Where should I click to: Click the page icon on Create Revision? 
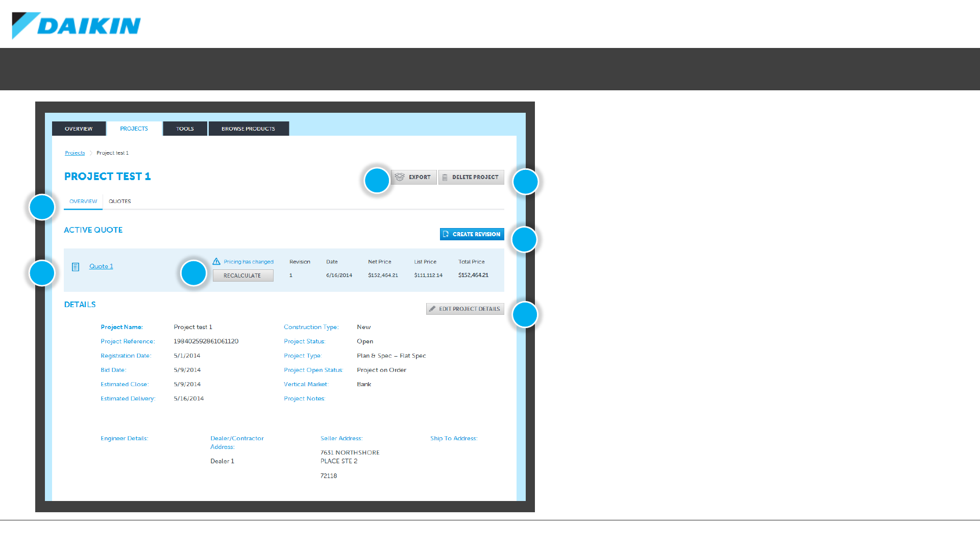click(446, 234)
